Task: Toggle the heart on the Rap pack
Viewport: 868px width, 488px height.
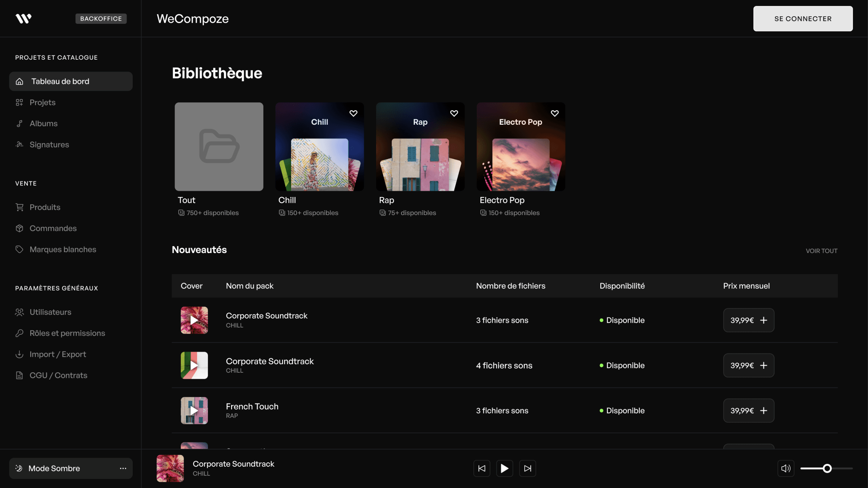Action: [x=454, y=113]
